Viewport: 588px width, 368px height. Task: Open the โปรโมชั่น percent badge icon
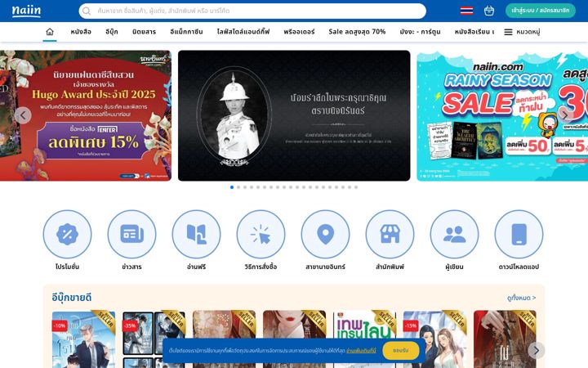point(67,235)
